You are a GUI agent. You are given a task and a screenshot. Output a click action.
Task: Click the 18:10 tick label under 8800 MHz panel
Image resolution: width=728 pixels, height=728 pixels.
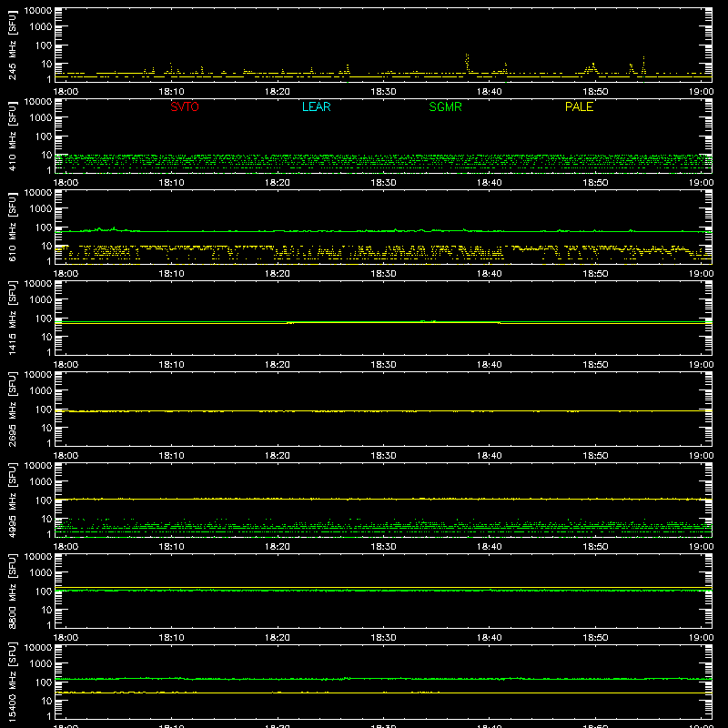(171, 638)
